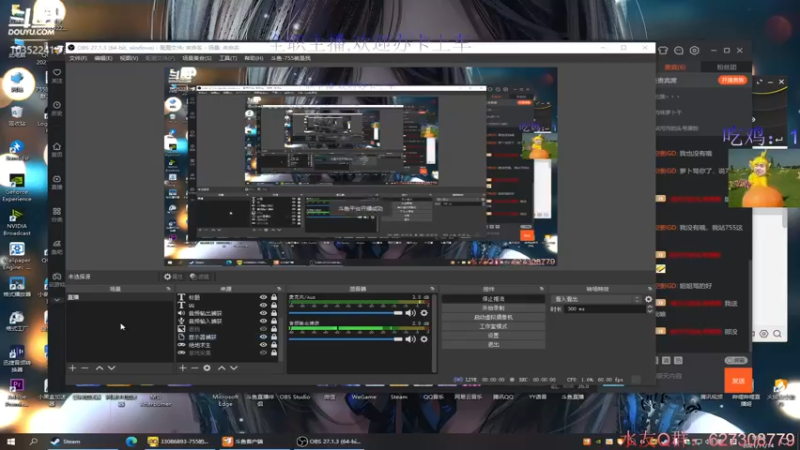This screenshot has width=800, height=450.
Task: Click 开始录制 button in Controls
Action: pos(493,308)
